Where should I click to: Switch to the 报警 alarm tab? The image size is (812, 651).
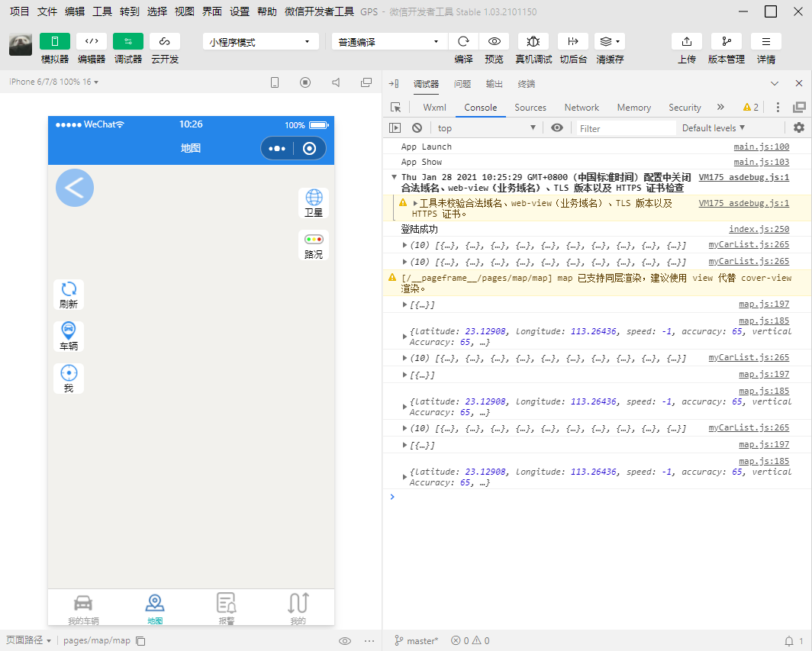pos(227,608)
